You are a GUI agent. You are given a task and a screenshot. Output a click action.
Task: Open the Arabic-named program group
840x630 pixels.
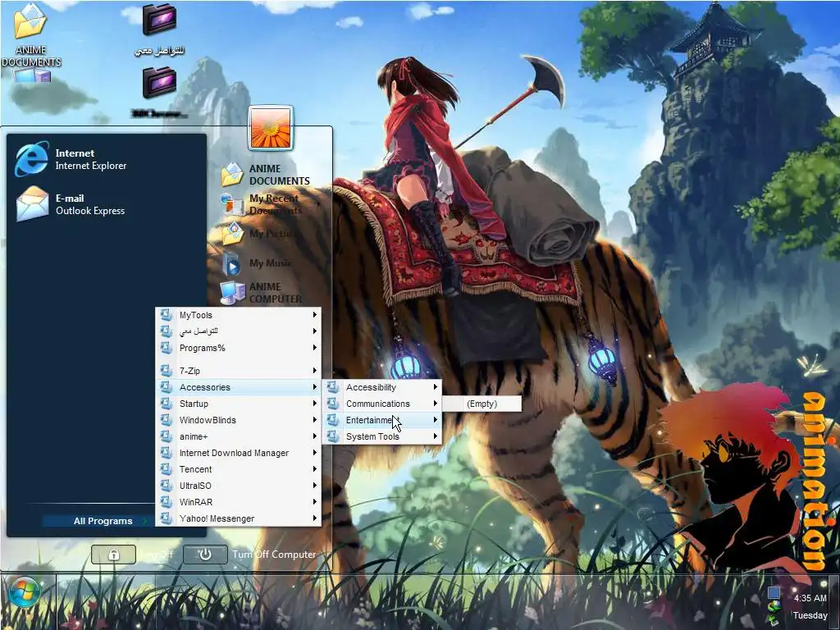click(239, 331)
